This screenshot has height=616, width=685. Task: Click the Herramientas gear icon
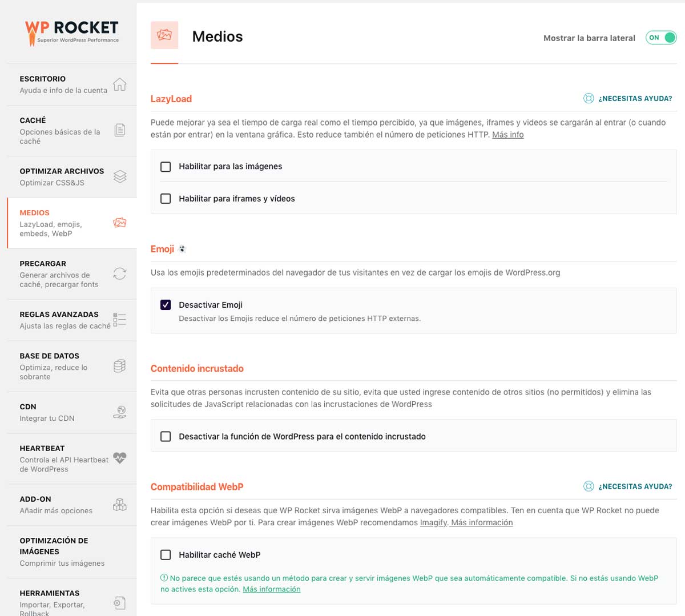point(120,602)
